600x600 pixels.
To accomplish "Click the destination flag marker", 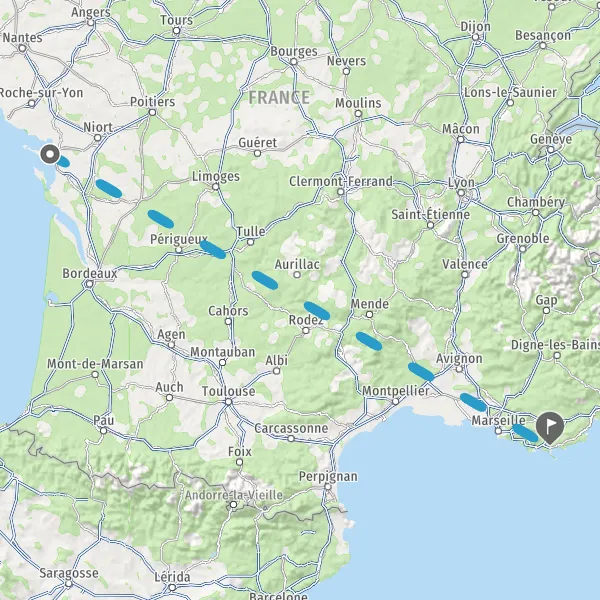I will click(550, 427).
